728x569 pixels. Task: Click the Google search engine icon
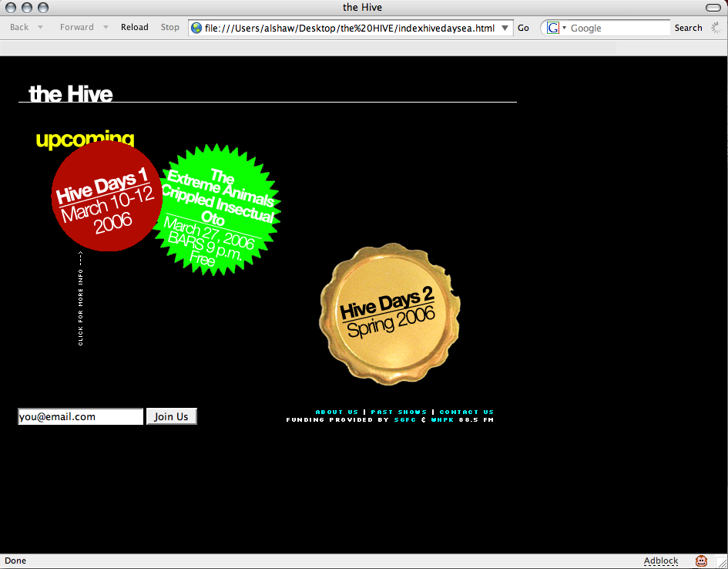tap(552, 28)
